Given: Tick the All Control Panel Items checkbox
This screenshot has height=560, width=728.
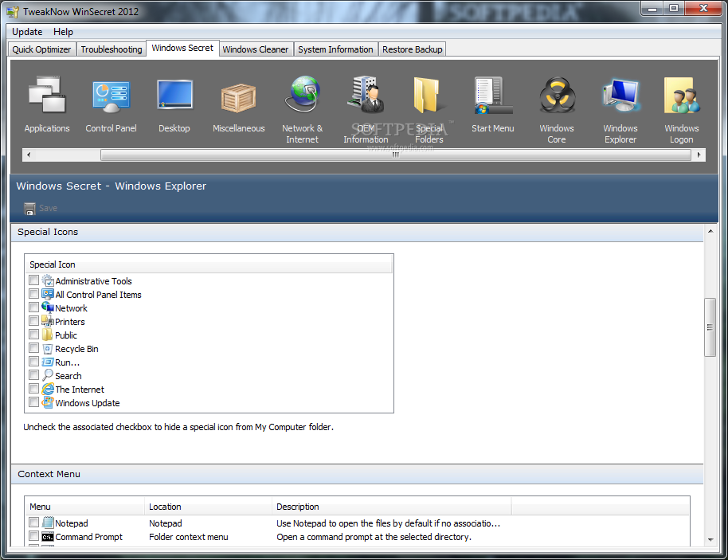Looking at the screenshot, I should click(34, 293).
